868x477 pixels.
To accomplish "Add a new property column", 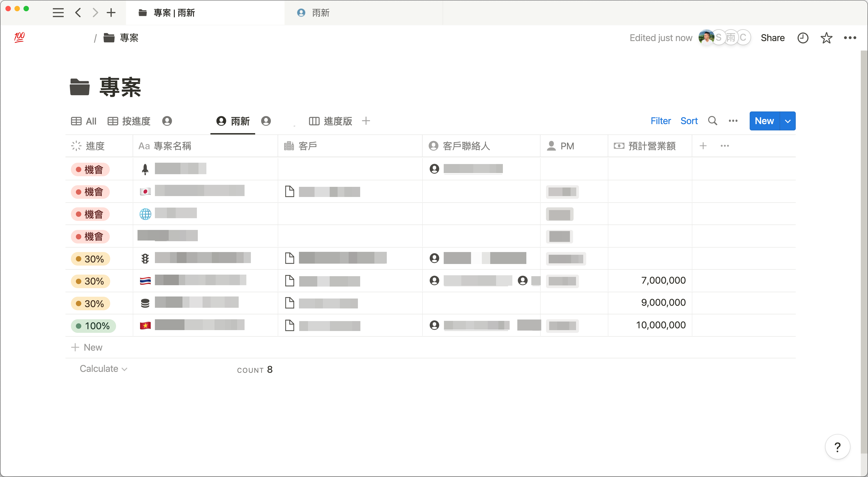I will (703, 146).
